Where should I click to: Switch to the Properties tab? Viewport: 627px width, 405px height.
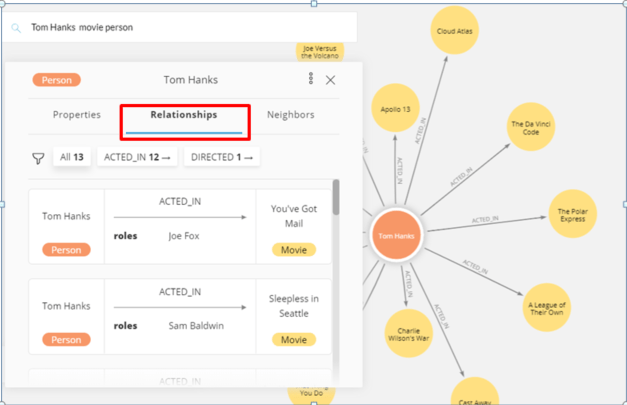(x=77, y=115)
